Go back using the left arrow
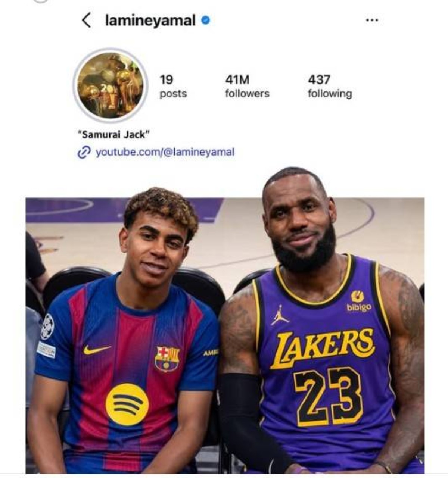448x478 pixels. [86, 20]
